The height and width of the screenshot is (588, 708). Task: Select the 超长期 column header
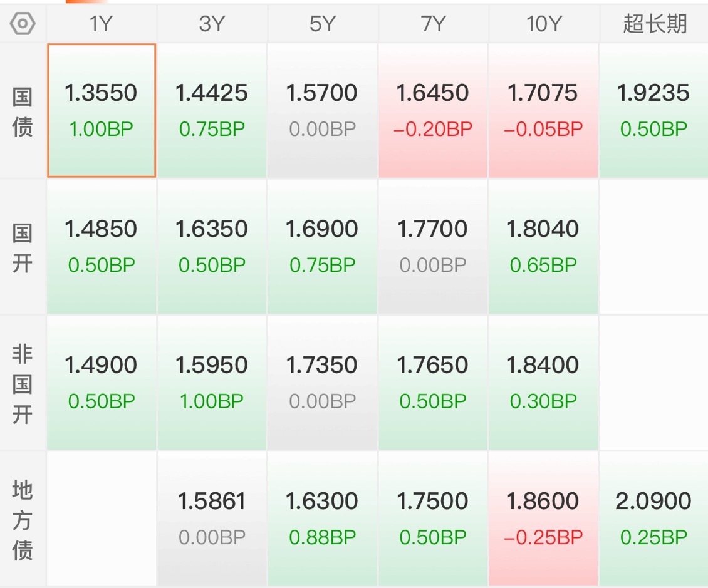pos(654,23)
